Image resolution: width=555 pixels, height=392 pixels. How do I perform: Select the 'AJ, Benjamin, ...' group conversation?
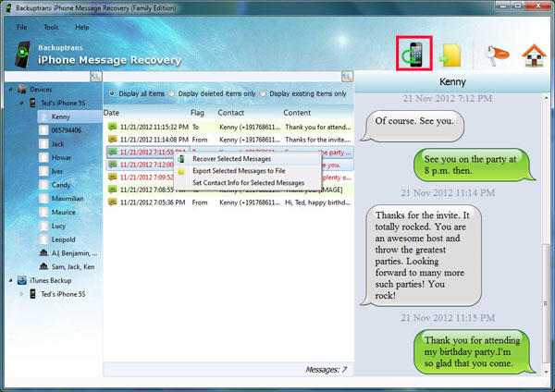point(74,253)
